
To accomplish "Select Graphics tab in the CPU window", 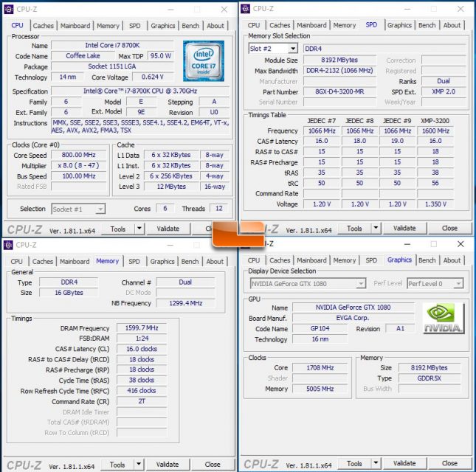I will pyautogui.click(x=162, y=26).
